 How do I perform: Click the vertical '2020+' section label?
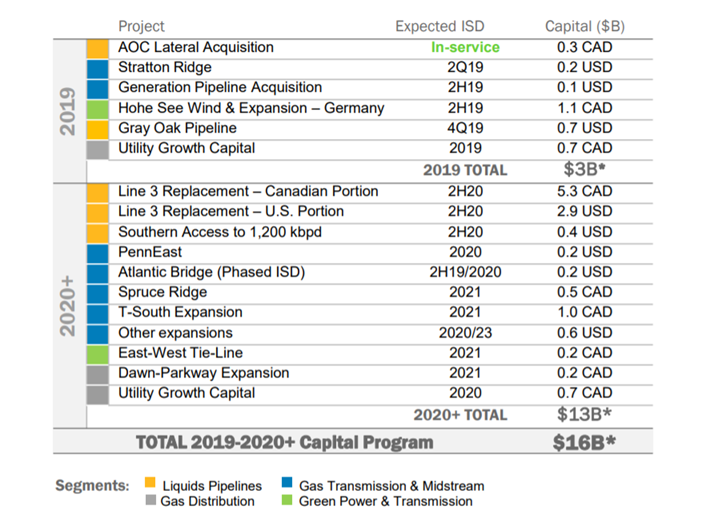coord(67,306)
